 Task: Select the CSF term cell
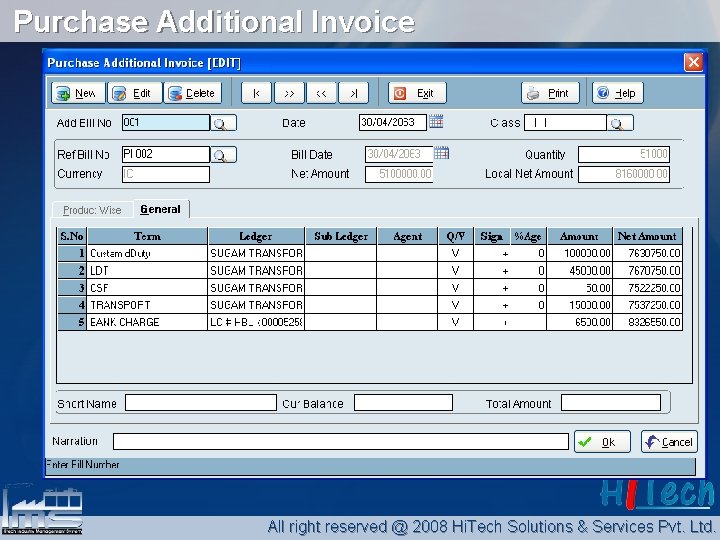coord(147,288)
